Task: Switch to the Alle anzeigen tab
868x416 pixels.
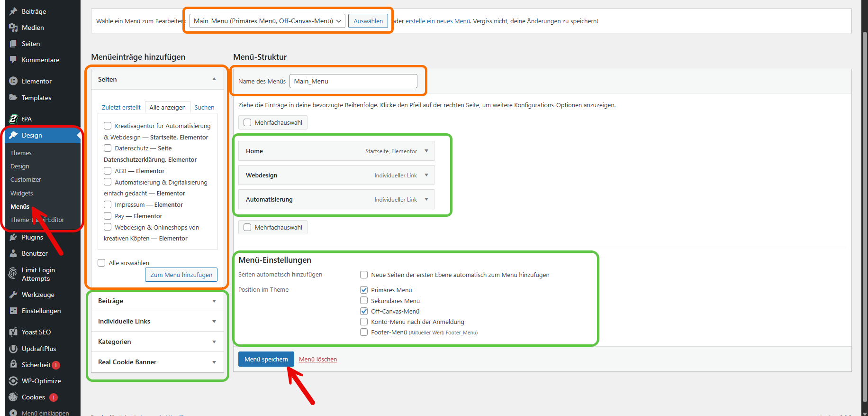Action: [x=168, y=107]
